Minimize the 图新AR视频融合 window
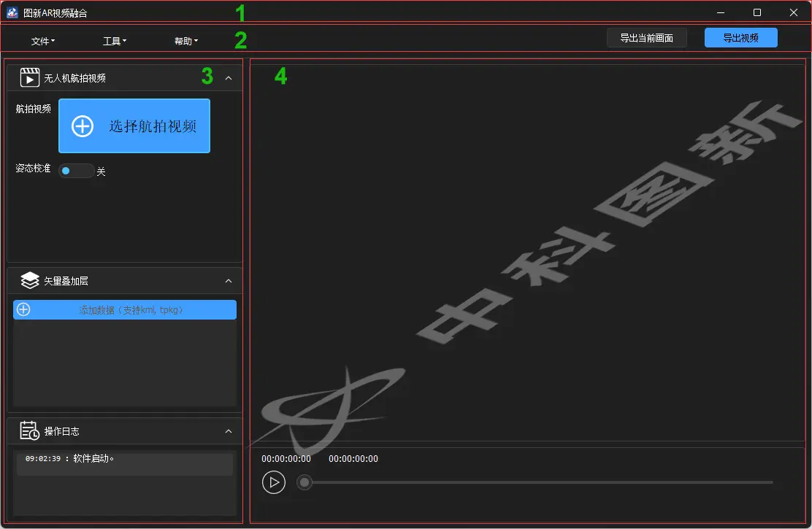Screen dimensions: 812x529 [720, 12]
